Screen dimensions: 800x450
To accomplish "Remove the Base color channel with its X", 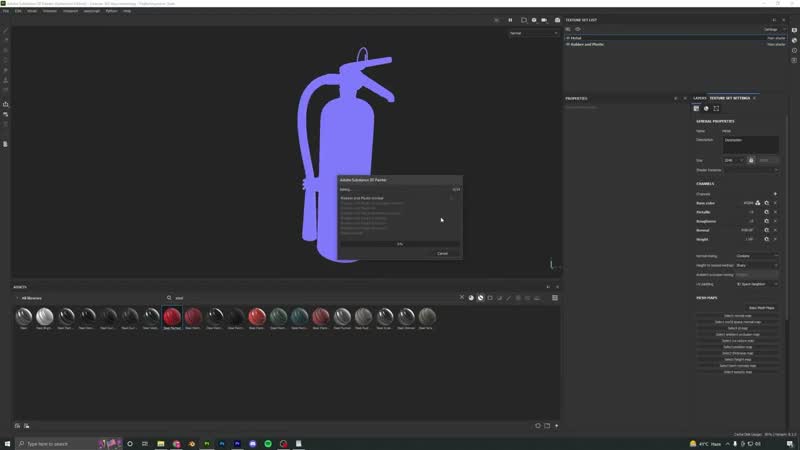I will 775,203.
